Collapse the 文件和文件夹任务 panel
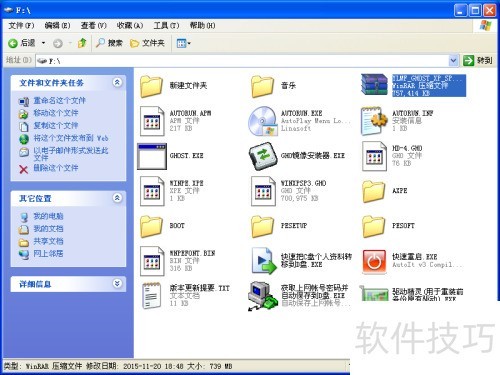The height and width of the screenshot is (375, 500). tap(117, 82)
